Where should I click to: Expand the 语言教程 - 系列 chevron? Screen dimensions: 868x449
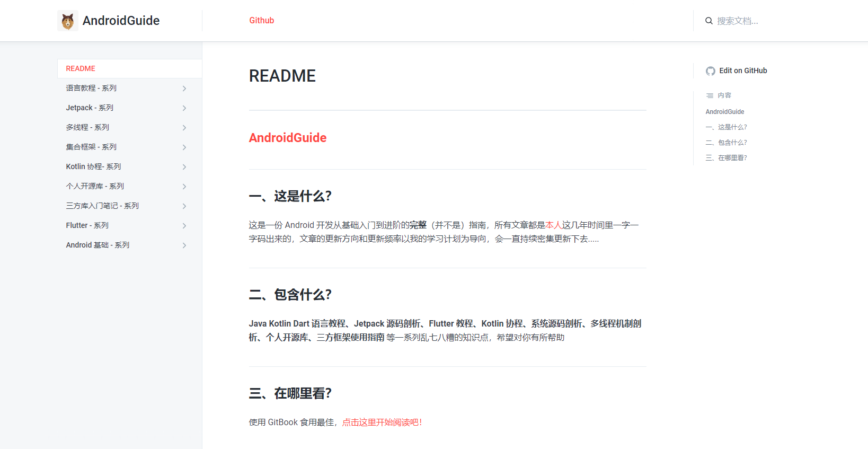click(184, 89)
